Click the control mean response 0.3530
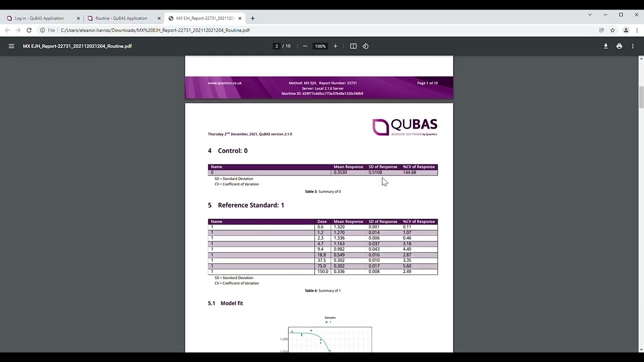 point(340,172)
